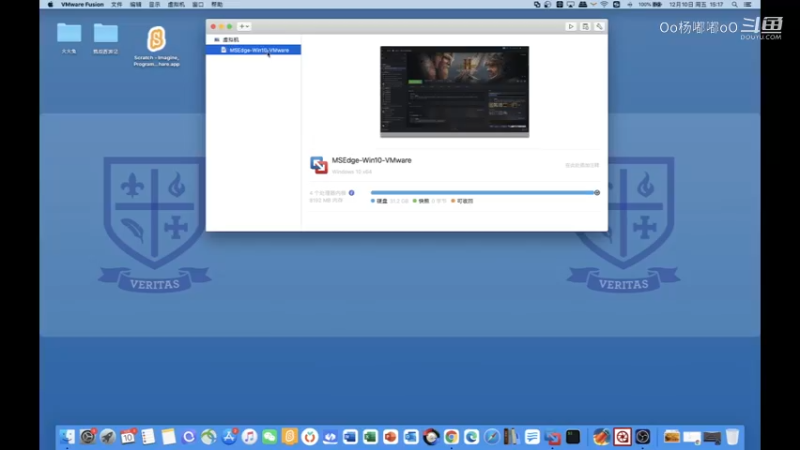Open the 文件 menu

117,5
